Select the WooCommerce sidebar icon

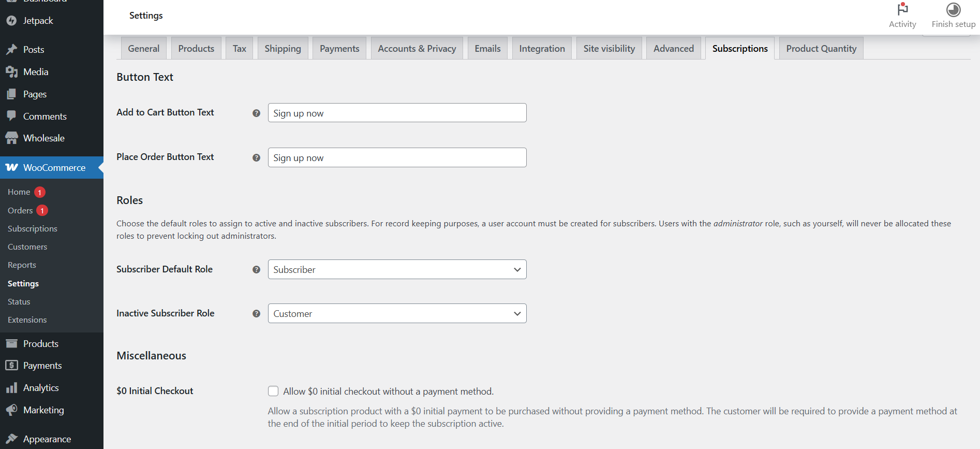click(x=11, y=167)
